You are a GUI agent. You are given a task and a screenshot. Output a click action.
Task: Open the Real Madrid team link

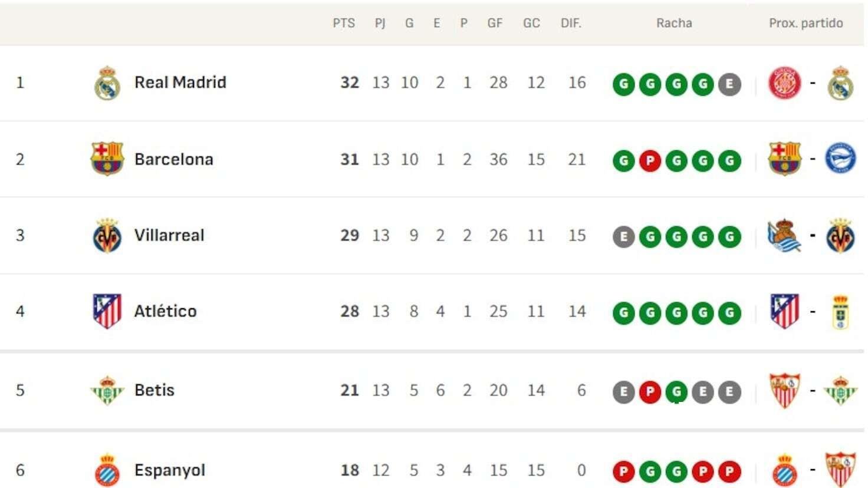(x=180, y=83)
